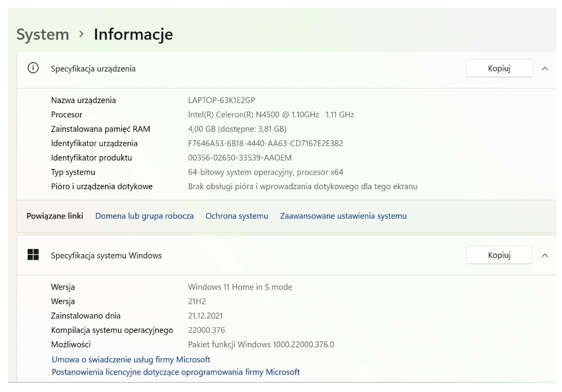Open Domena lub grupa robocza link
Image resolution: width=562 pixels, height=392 pixels.
[x=145, y=216]
